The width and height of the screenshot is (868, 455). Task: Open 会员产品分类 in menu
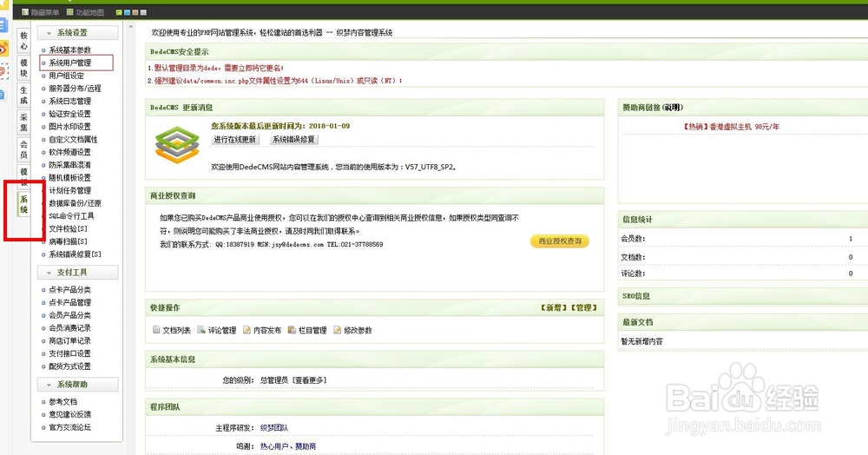coord(69,315)
